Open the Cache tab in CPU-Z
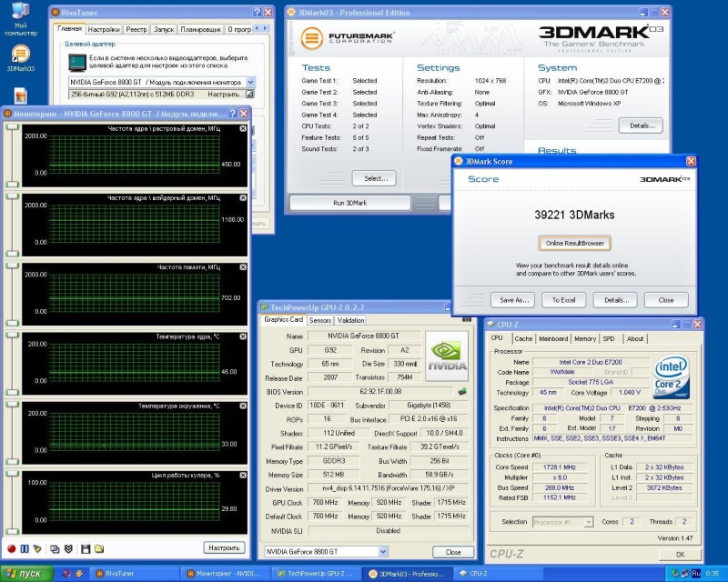The width and height of the screenshot is (728, 582). point(523,339)
